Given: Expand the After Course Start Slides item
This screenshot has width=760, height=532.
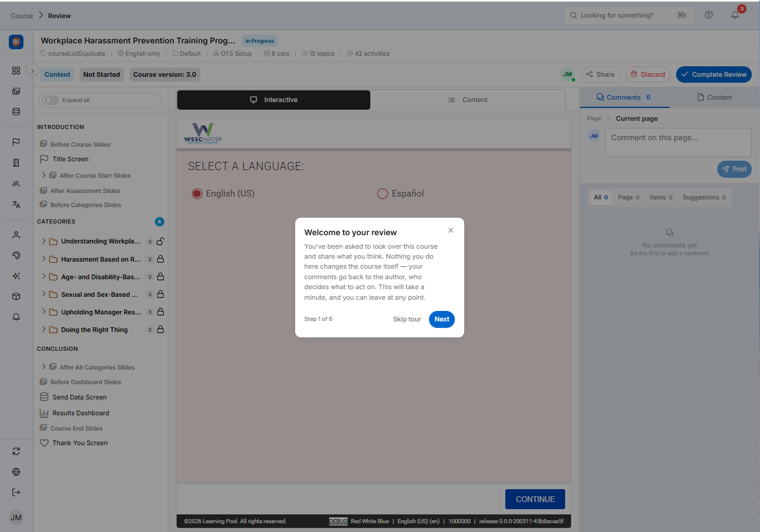Looking at the screenshot, I should click(x=44, y=175).
